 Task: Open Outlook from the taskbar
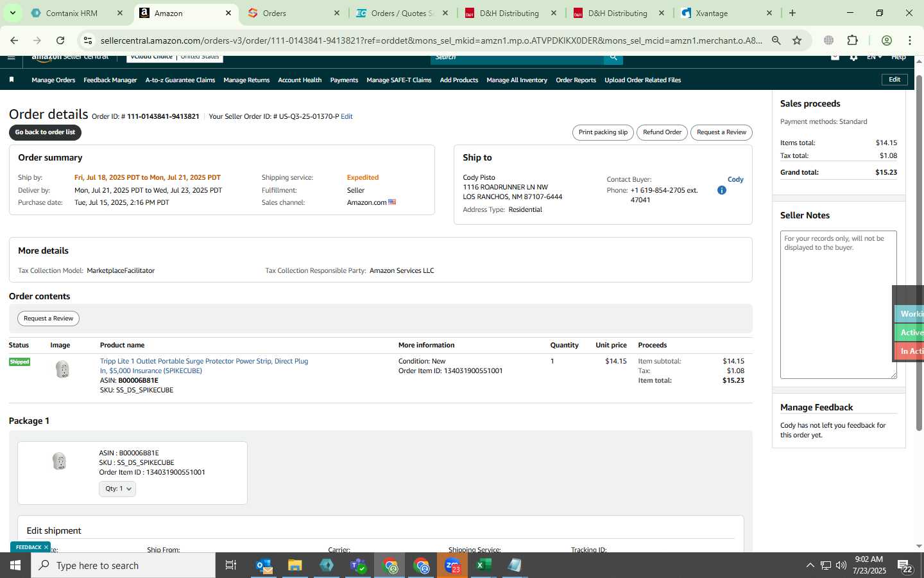point(264,565)
